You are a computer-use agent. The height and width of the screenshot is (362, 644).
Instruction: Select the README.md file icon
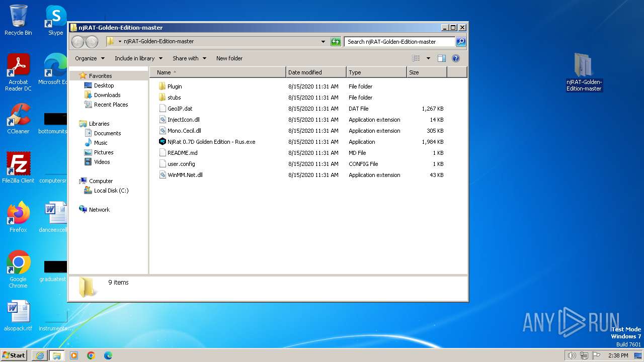[x=163, y=153]
